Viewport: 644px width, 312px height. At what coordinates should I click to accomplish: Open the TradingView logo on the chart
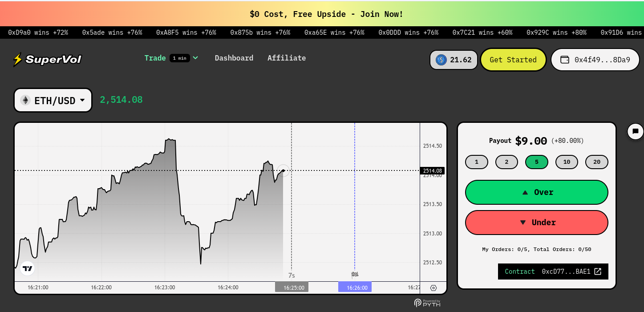27,268
